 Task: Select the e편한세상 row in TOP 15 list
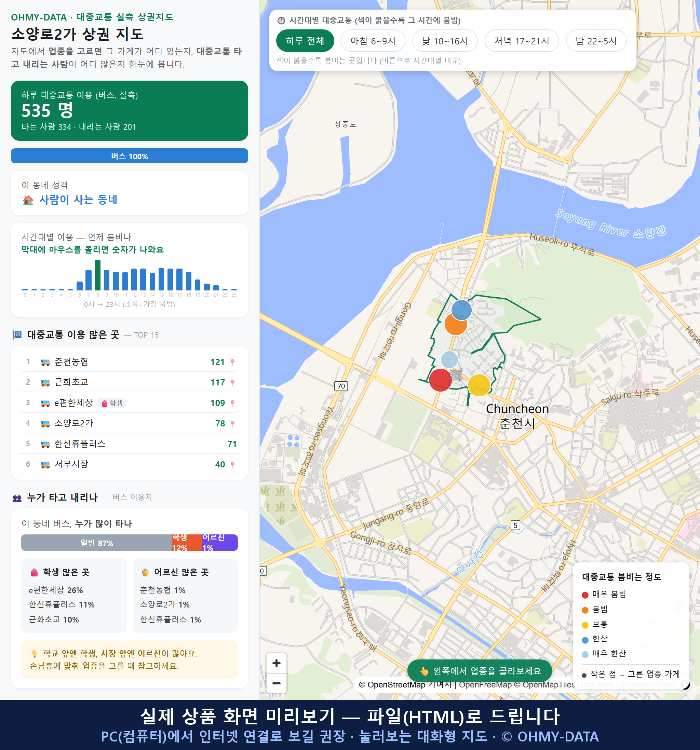(130, 403)
